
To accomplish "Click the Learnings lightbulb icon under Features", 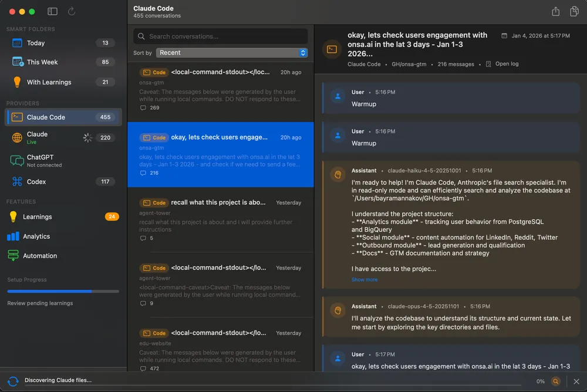I will click(13, 217).
